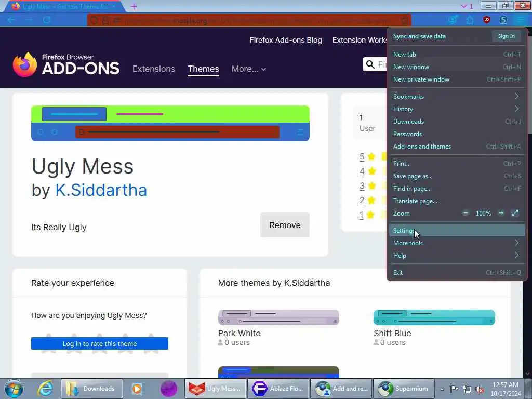Screen dimensions: 532x399
Task: Choose Print… in the menu
Action: [457, 164]
